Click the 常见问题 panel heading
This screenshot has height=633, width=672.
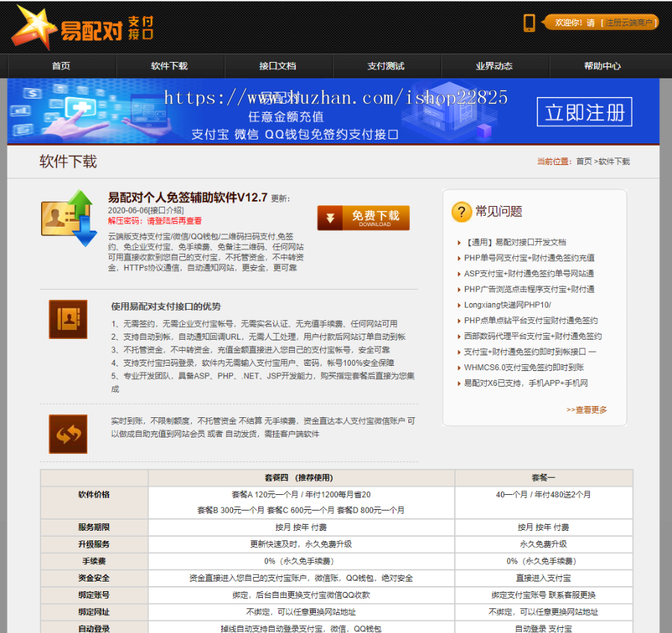coord(499,211)
